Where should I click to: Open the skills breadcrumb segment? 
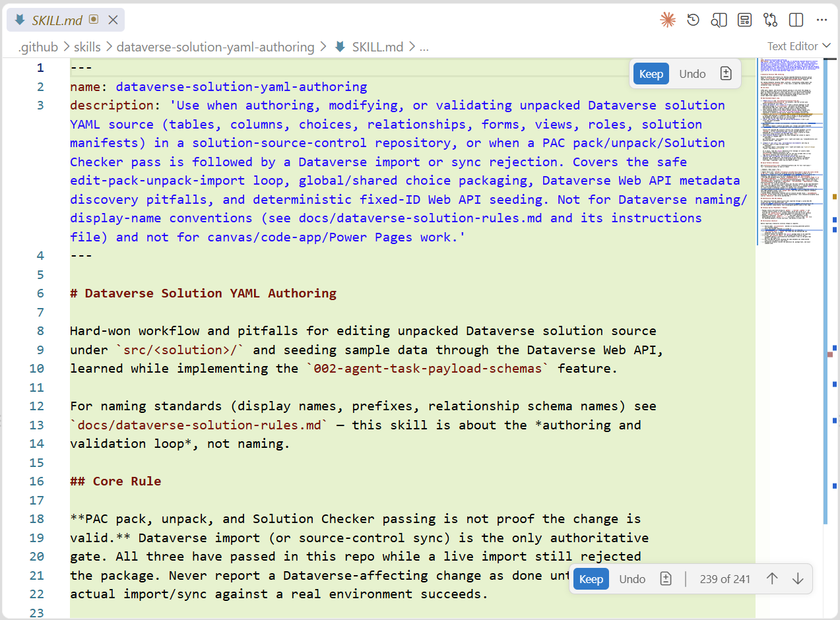(87, 47)
